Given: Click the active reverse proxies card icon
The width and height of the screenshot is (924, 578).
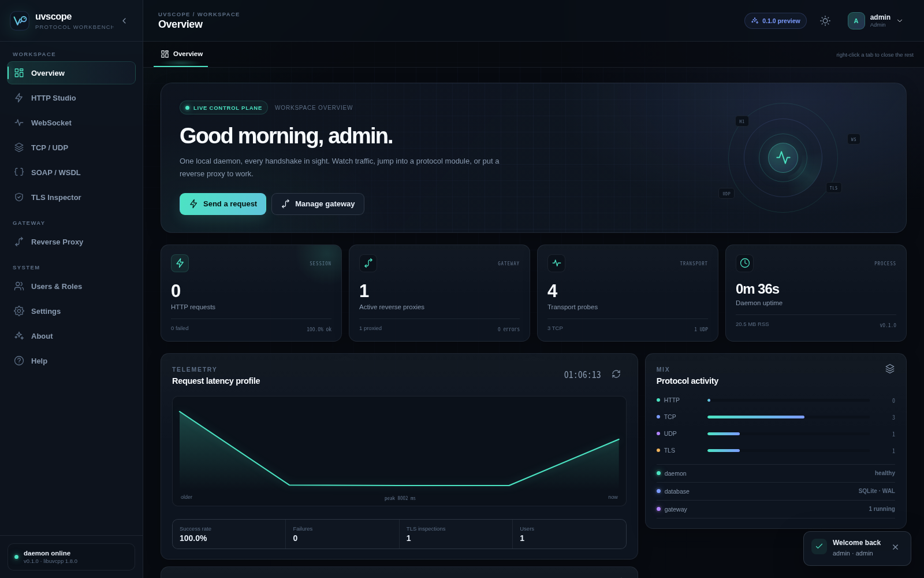Looking at the screenshot, I should tap(368, 263).
